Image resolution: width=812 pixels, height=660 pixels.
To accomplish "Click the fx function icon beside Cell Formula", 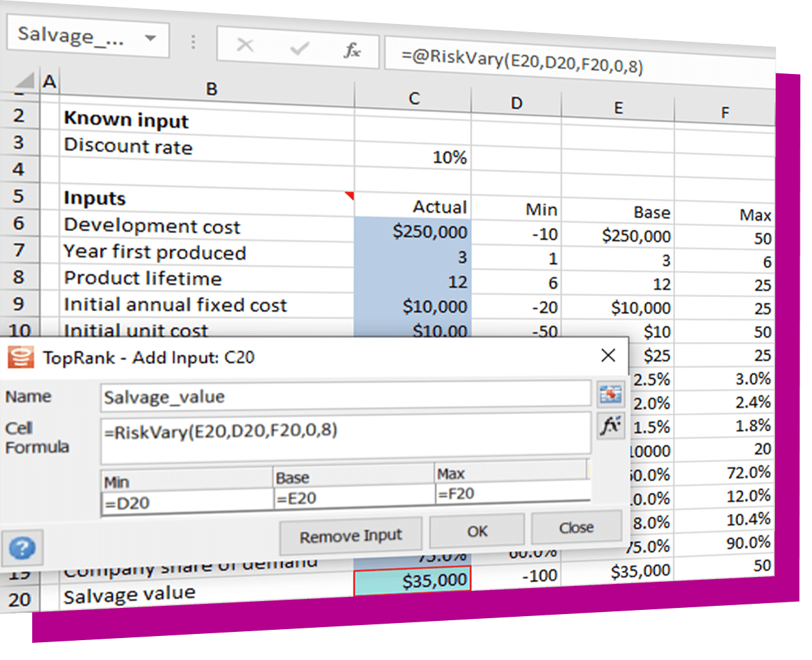I will (610, 426).
